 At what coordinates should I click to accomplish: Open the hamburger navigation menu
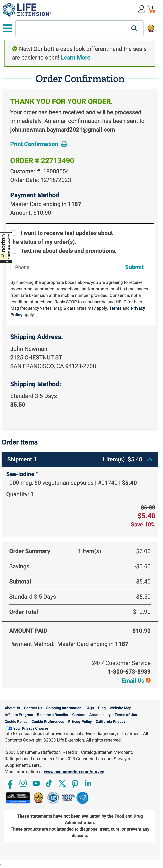click(7, 28)
